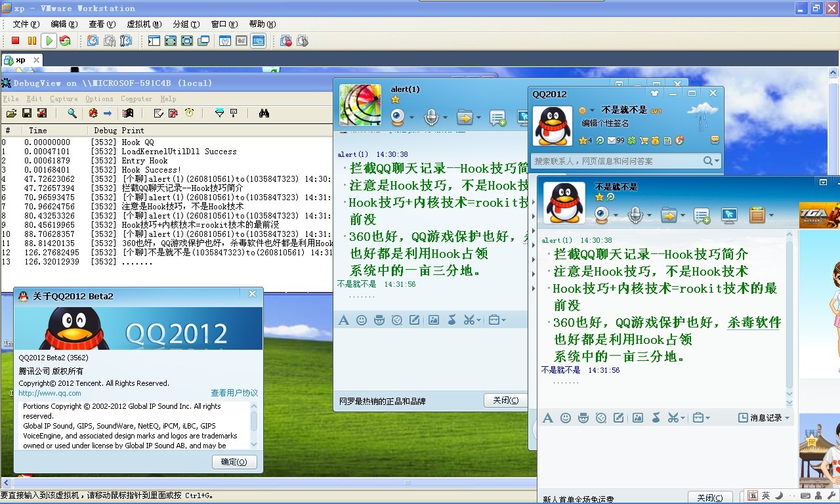
Task: Click penguin avatar in QQ2012 main panel
Action: (x=553, y=125)
